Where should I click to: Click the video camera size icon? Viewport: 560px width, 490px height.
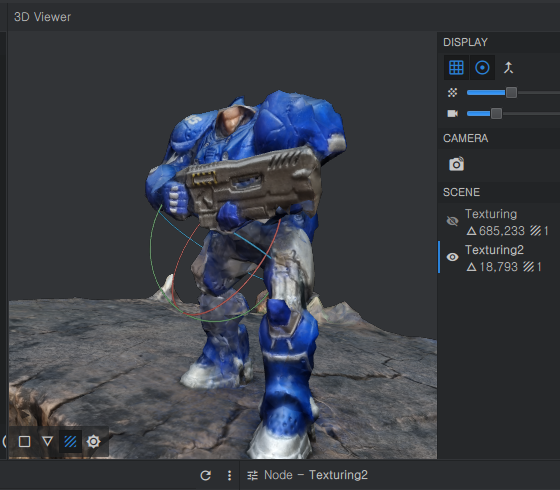point(452,114)
